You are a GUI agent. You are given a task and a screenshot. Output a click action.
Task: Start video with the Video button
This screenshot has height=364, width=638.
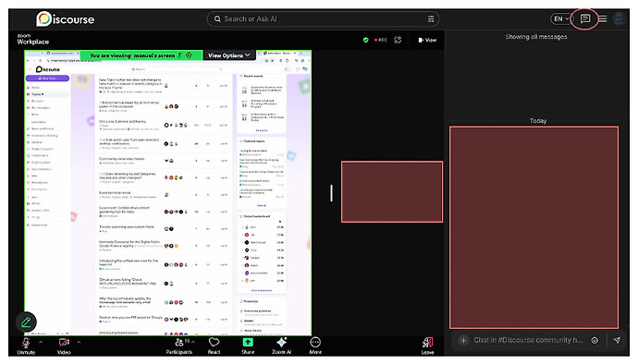tap(64, 346)
